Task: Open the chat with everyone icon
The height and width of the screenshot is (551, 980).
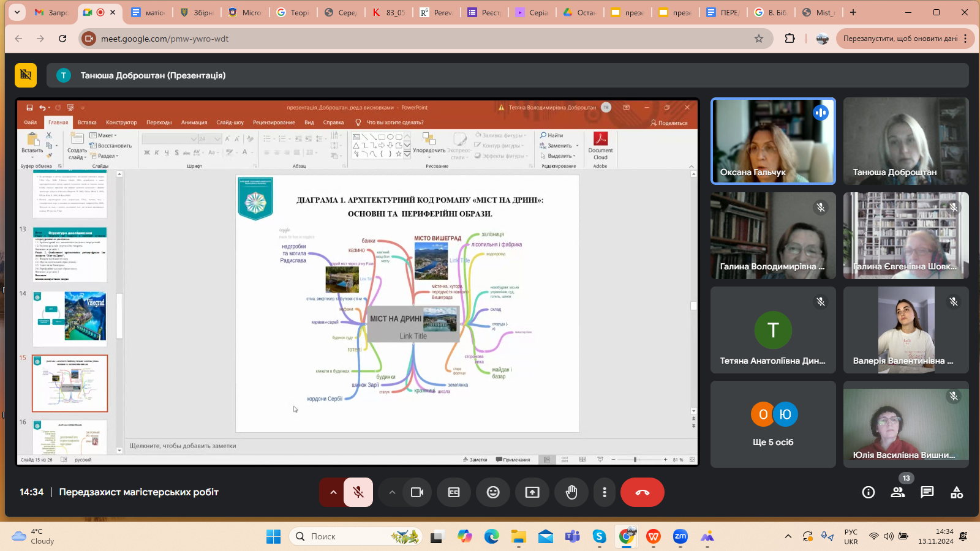Action: (927, 492)
